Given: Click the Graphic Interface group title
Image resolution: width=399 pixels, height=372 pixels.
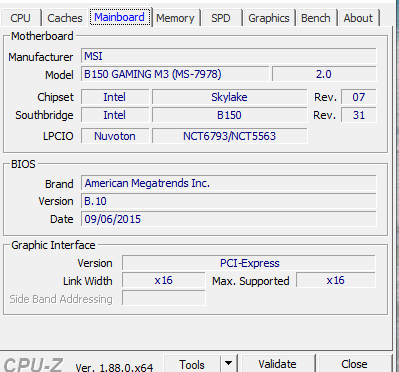Looking at the screenshot, I should [53, 245].
